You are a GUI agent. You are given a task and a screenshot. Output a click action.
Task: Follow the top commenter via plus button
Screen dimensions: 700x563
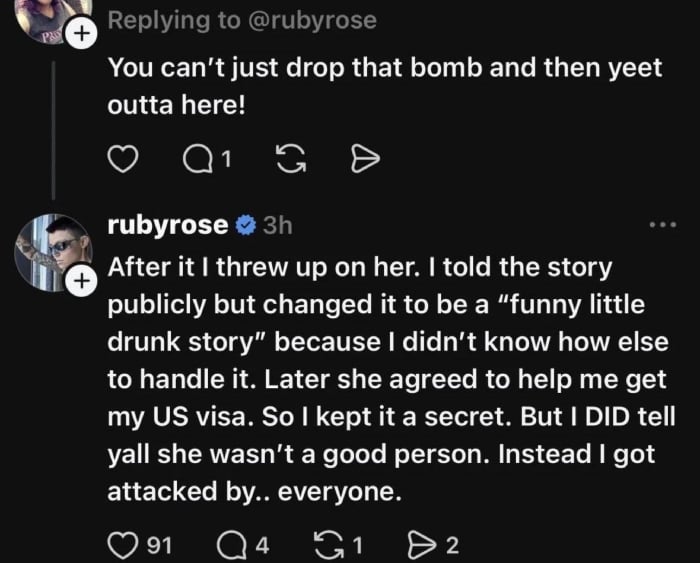click(83, 32)
